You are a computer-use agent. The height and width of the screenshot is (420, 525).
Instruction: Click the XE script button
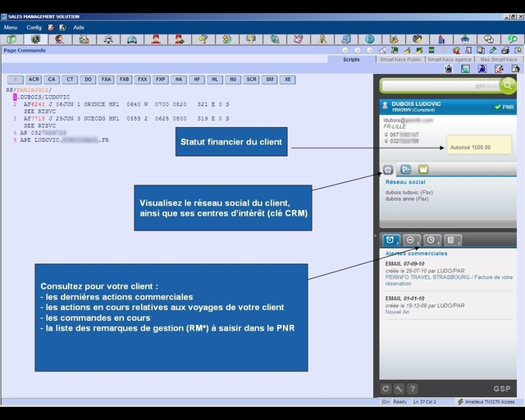(287, 80)
